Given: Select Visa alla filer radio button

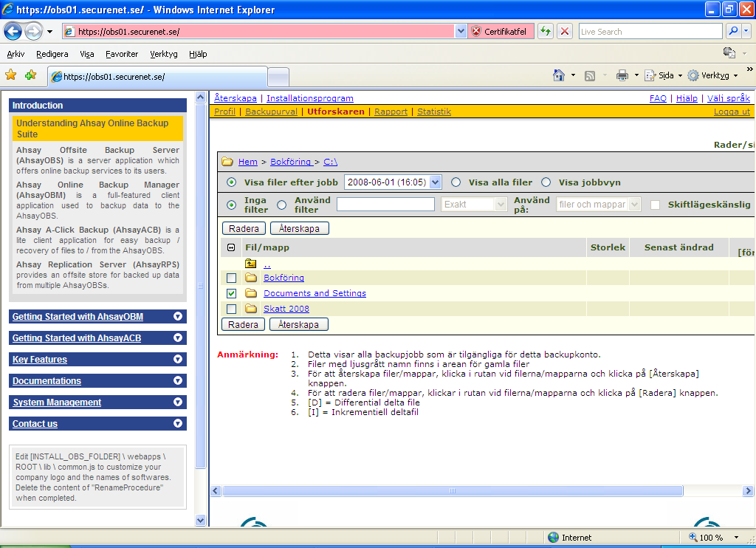Looking at the screenshot, I should (456, 182).
